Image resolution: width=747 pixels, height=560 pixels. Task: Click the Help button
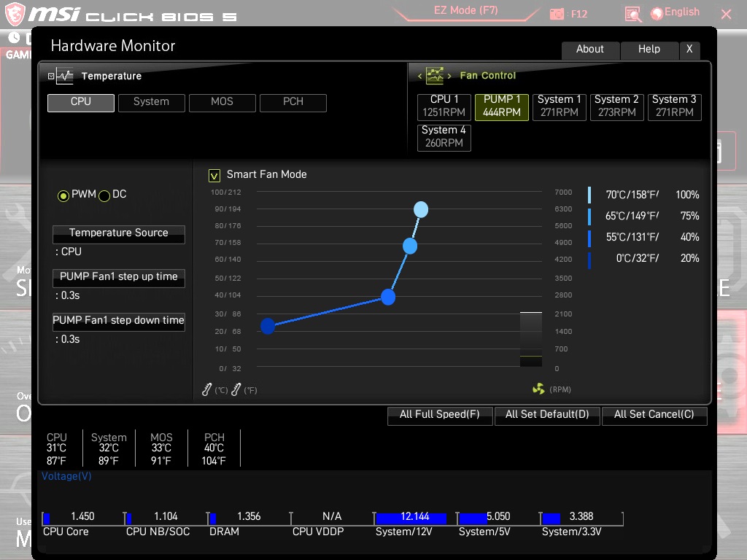click(649, 50)
